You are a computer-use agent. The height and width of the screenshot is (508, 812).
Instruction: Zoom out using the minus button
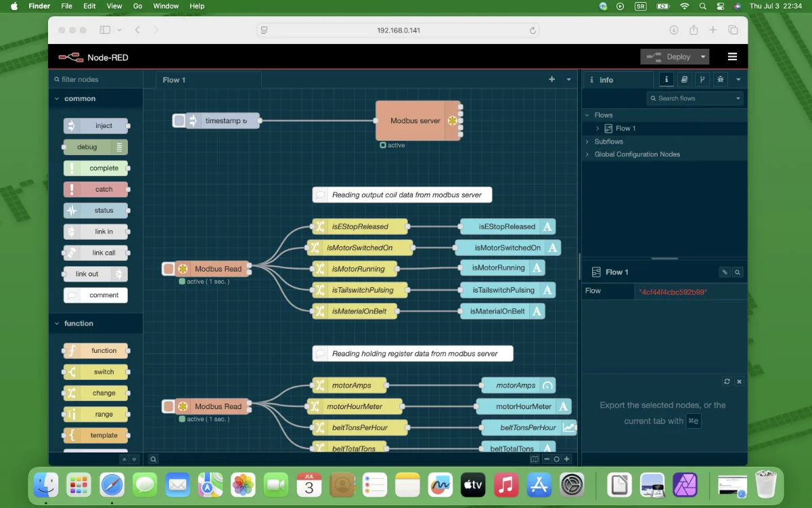pyautogui.click(x=547, y=459)
